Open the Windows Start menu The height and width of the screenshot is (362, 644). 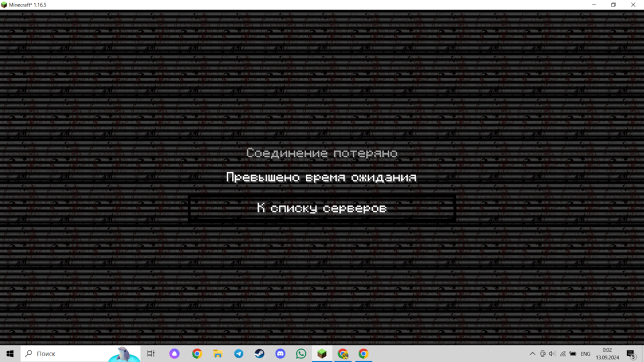(10, 354)
